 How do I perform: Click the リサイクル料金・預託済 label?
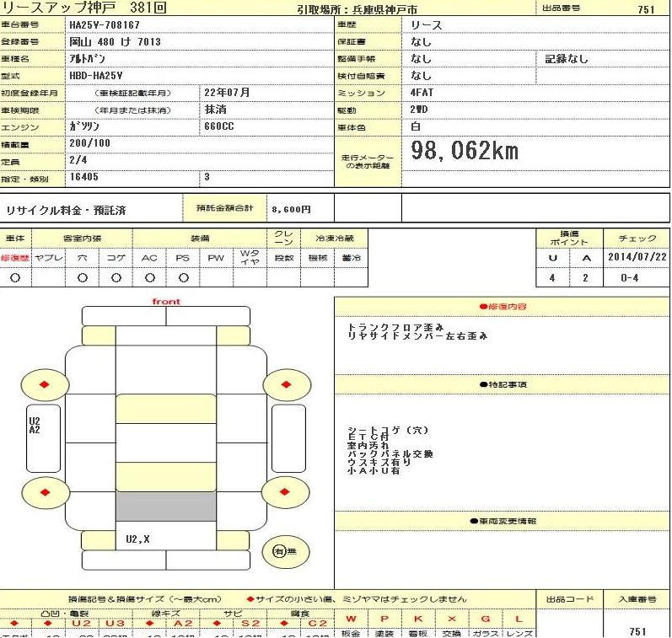[x=66, y=211]
